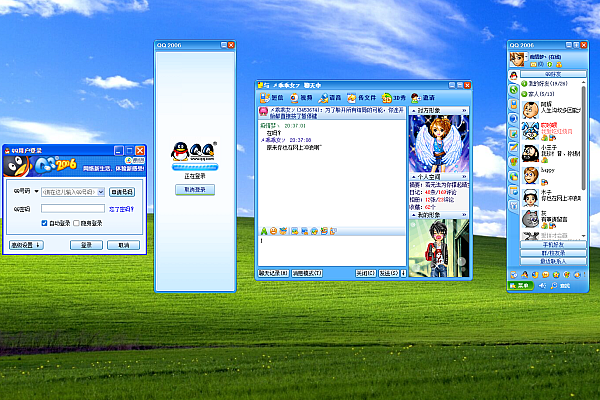Open the QQ number dropdown list
This screenshot has height=400, width=600.
coord(101,192)
